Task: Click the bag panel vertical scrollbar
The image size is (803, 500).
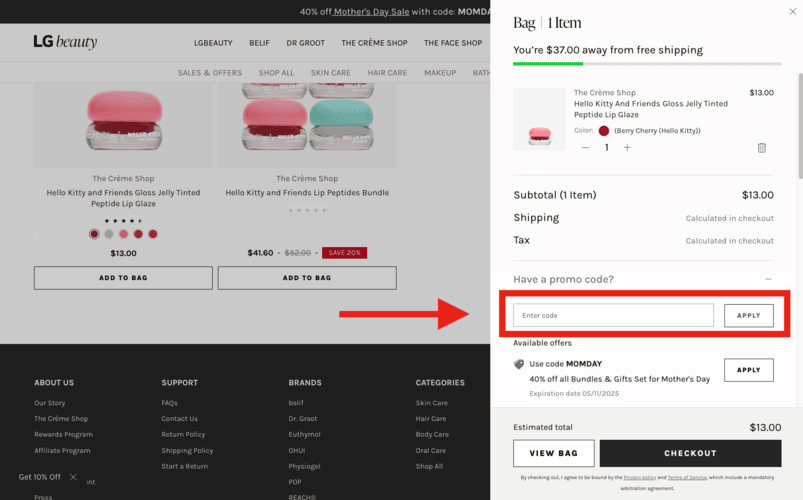Action: 800,126
